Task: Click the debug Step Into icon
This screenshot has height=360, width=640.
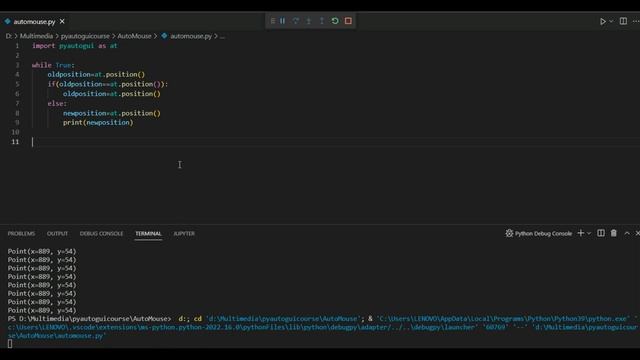Action: (309, 21)
